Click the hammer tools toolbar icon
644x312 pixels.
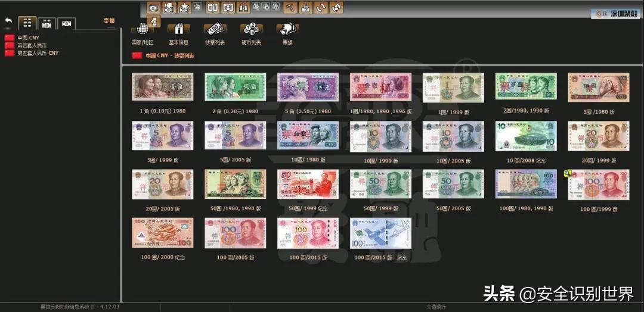point(290,7)
